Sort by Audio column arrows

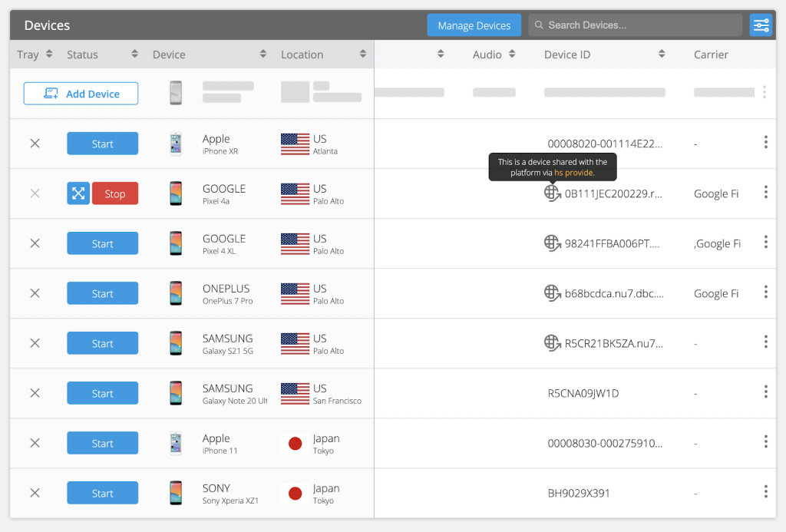point(512,54)
